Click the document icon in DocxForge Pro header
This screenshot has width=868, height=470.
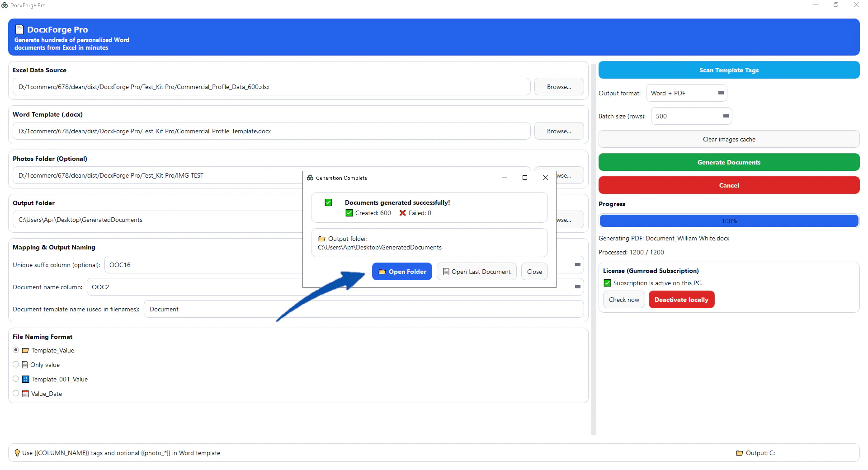pyautogui.click(x=19, y=29)
